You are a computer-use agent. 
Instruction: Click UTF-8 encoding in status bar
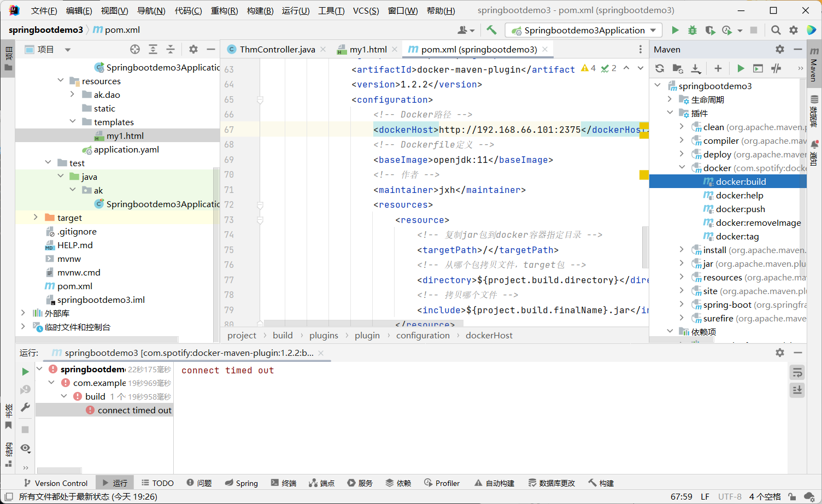pos(730,496)
